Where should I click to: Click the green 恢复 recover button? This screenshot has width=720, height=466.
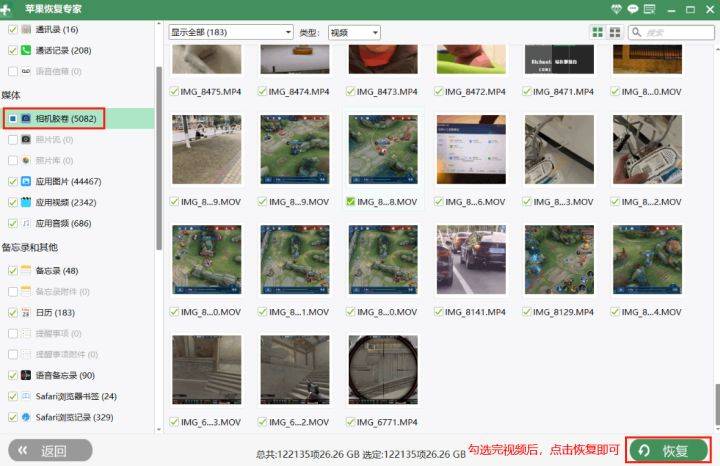pos(668,450)
